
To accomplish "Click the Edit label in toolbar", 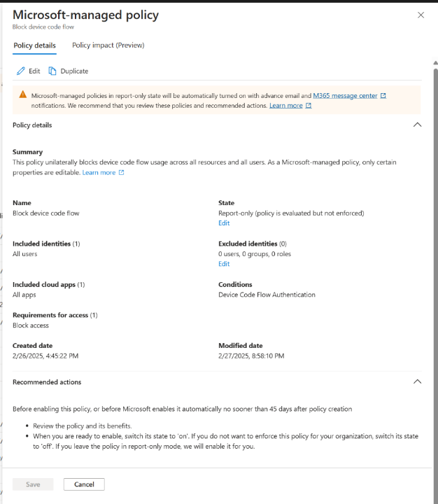I will (34, 71).
